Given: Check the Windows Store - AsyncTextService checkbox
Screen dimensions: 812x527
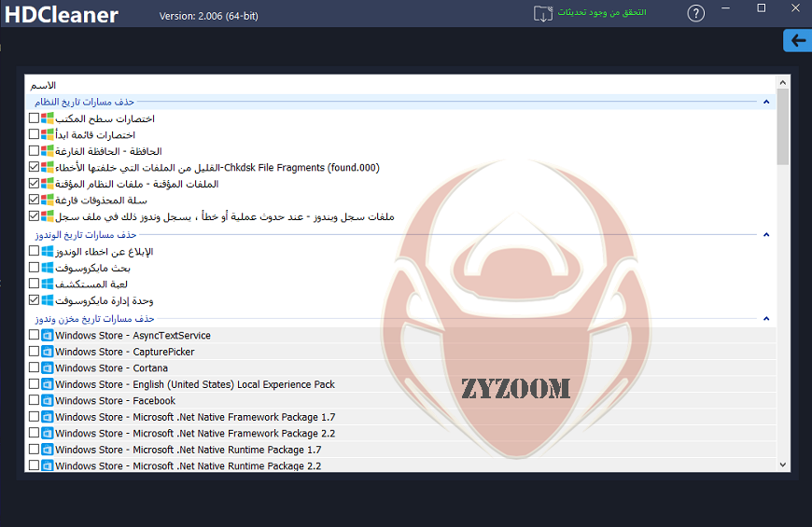Looking at the screenshot, I should 35,335.
